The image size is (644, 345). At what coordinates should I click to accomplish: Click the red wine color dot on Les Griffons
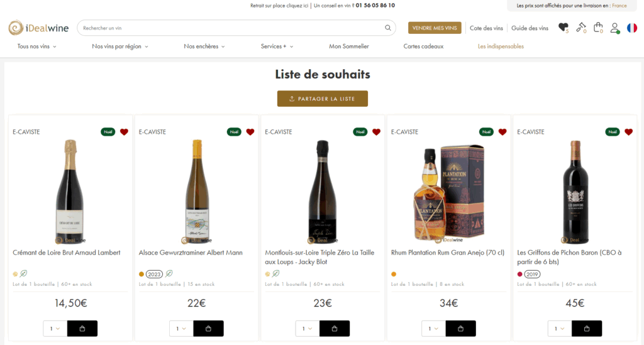519,274
